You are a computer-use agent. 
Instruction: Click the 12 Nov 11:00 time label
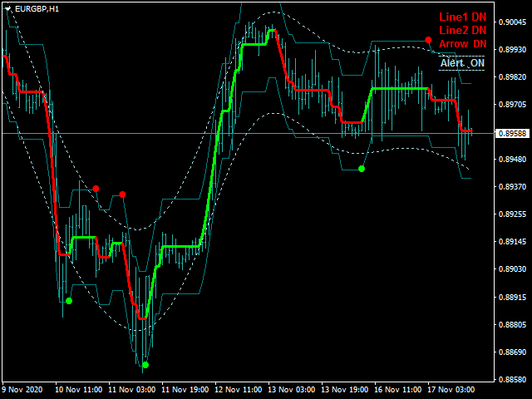coord(237,389)
